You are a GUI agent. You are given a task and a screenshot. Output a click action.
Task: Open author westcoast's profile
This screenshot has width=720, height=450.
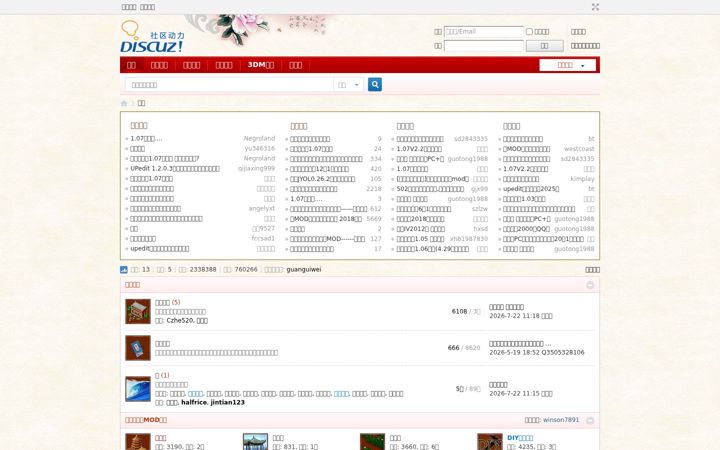[579, 149]
